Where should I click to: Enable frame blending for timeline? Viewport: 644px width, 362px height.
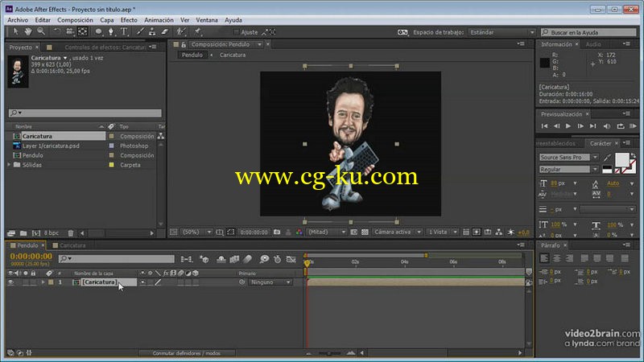[234, 259]
